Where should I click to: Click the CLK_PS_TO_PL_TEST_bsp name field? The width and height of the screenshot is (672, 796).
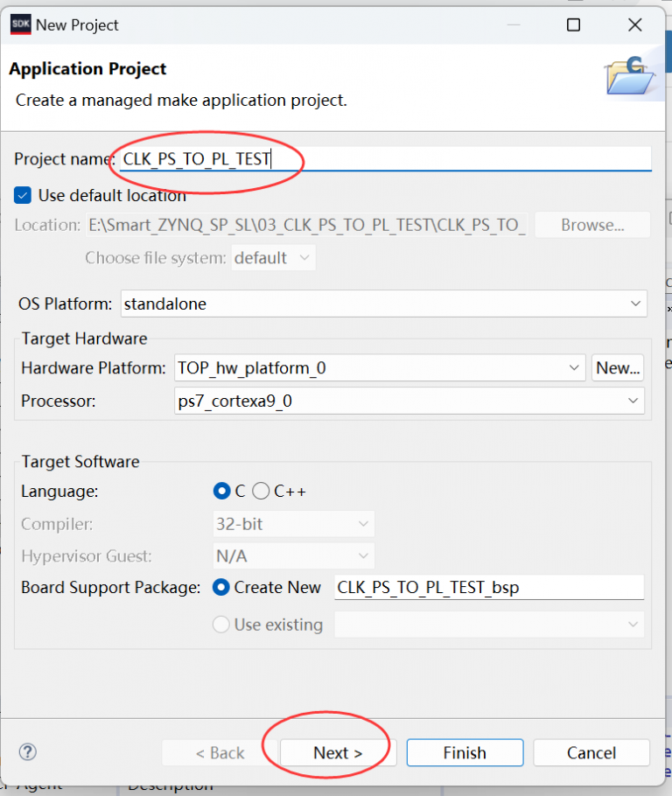[x=488, y=588]
